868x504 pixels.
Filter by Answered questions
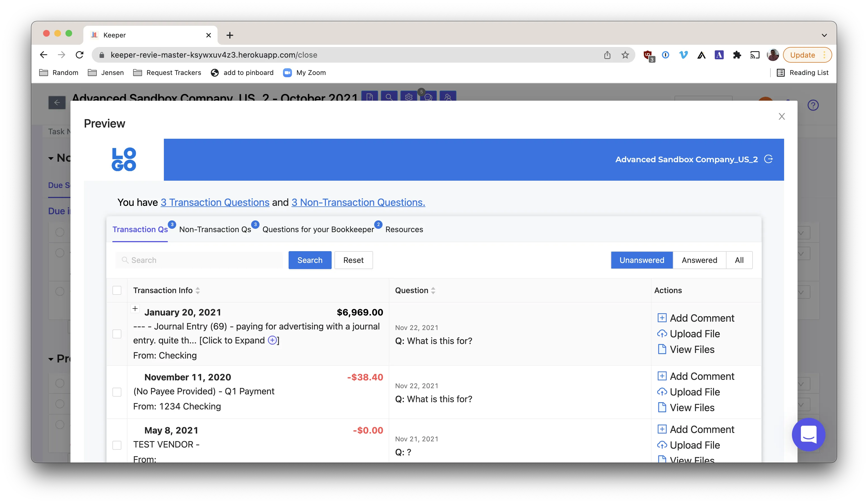699,260
